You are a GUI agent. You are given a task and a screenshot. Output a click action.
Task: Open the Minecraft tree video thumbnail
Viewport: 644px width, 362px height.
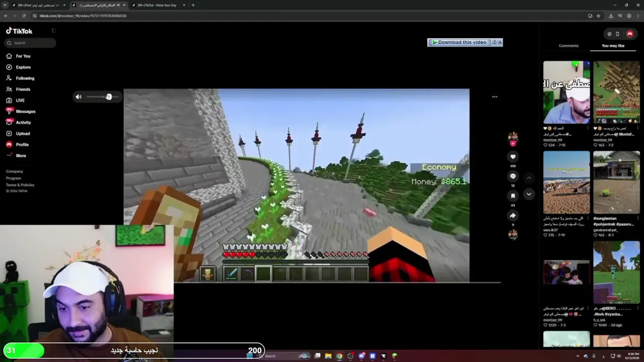[x=616, y=273]
